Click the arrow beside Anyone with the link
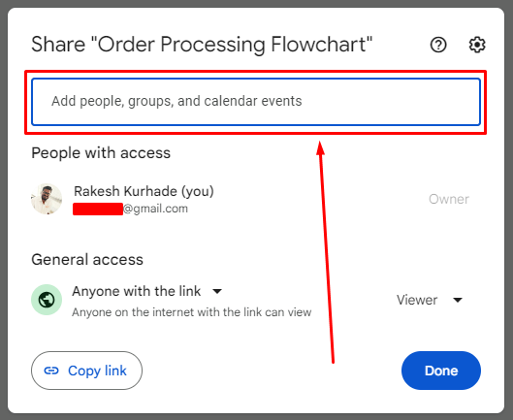Viewport: 513px width, 420px height. [217, 291]
